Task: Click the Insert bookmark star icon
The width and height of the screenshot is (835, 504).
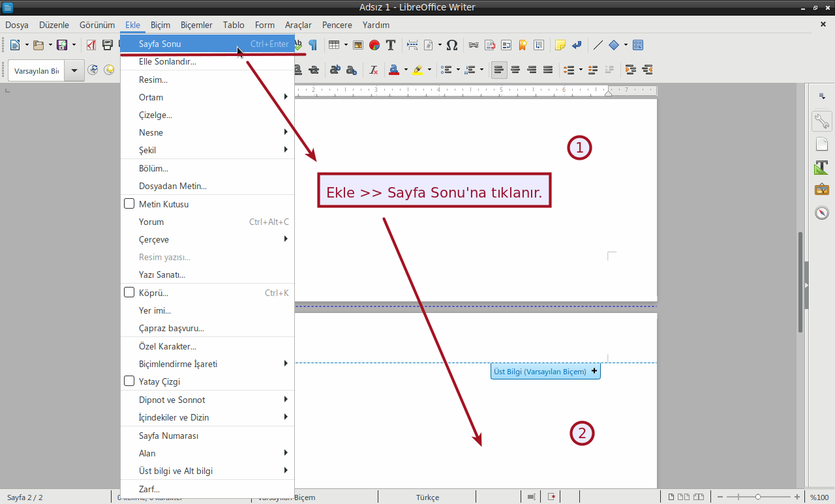Action: click(x=523, y=45)
